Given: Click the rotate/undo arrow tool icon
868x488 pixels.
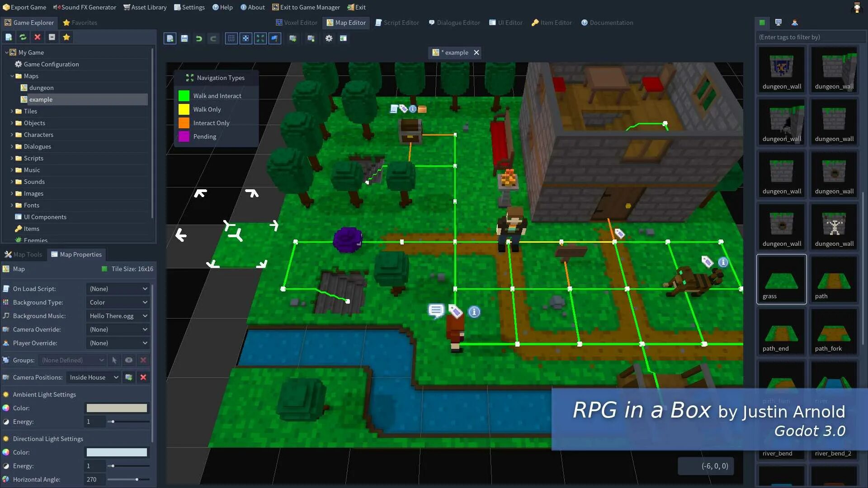Looking at the screenshot, I should [x=198, y=38].
